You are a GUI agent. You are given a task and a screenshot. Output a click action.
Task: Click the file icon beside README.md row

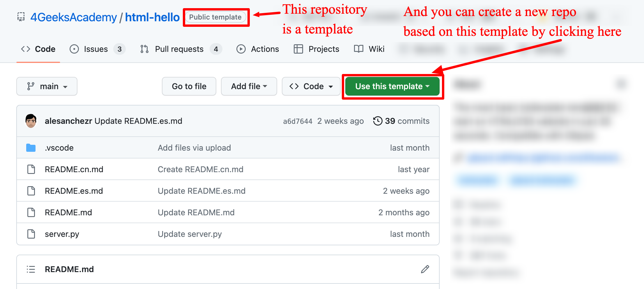tap(31, 212)
